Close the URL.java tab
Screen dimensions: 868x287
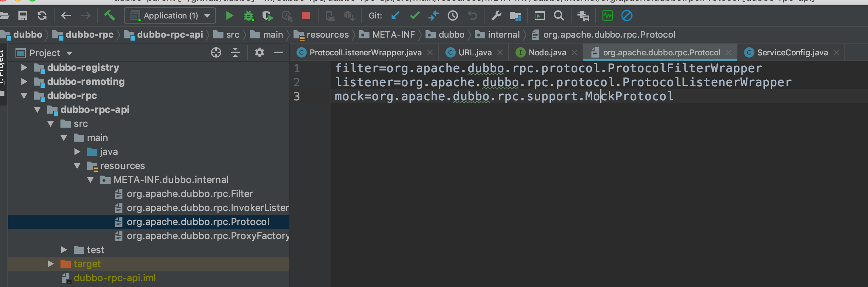pyautogui.click(x=500, y=52)
